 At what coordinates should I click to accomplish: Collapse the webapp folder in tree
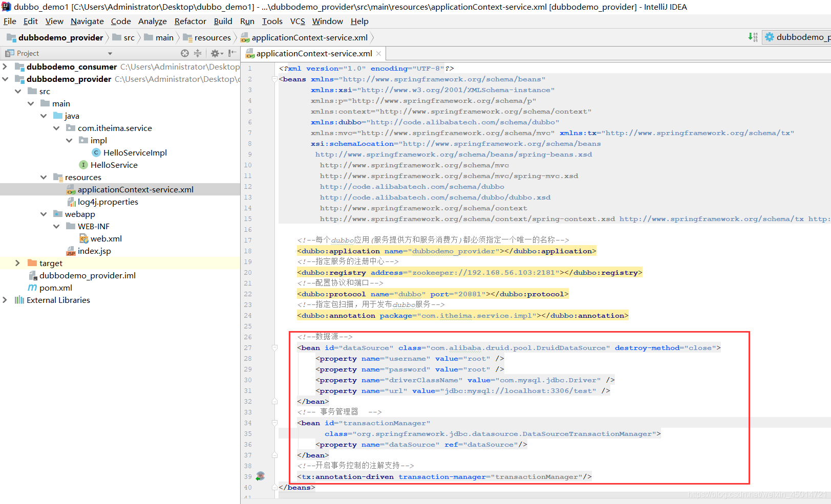(44, 214)
